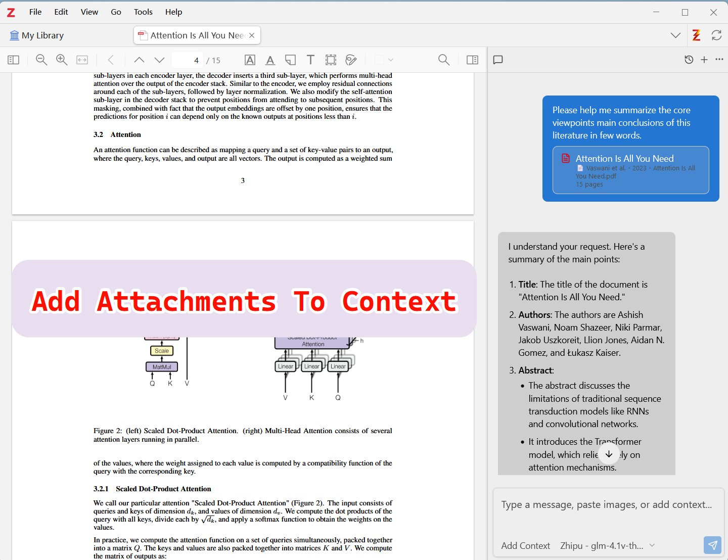
Task: Select the underline text annotation tool
Action: click(270, 60)
